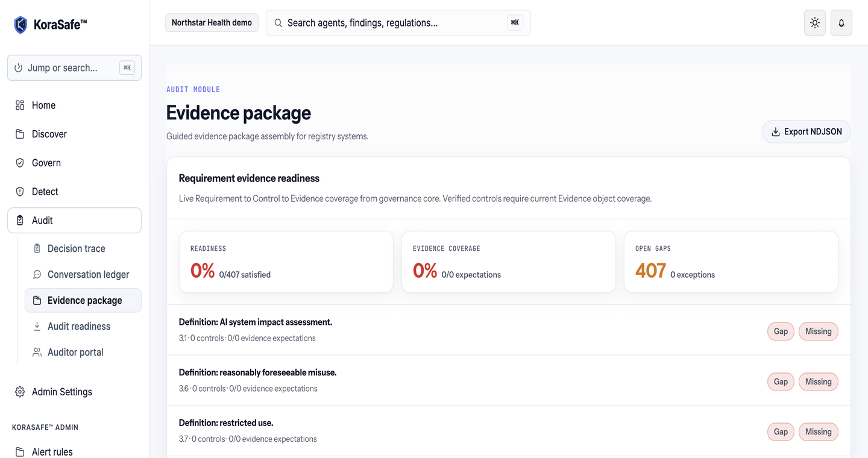
Task: Click the Evidence package page title
Action: coord(239,113)
